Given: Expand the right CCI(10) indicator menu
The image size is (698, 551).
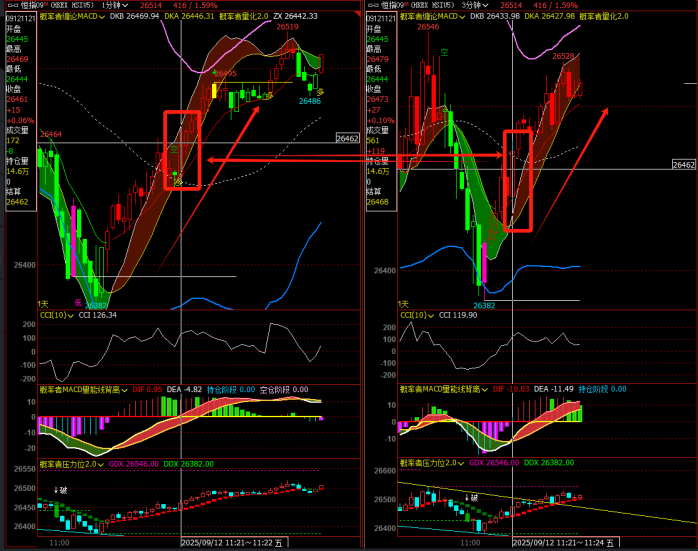Looking at the screenshot, I should click(x=430, y=315).
